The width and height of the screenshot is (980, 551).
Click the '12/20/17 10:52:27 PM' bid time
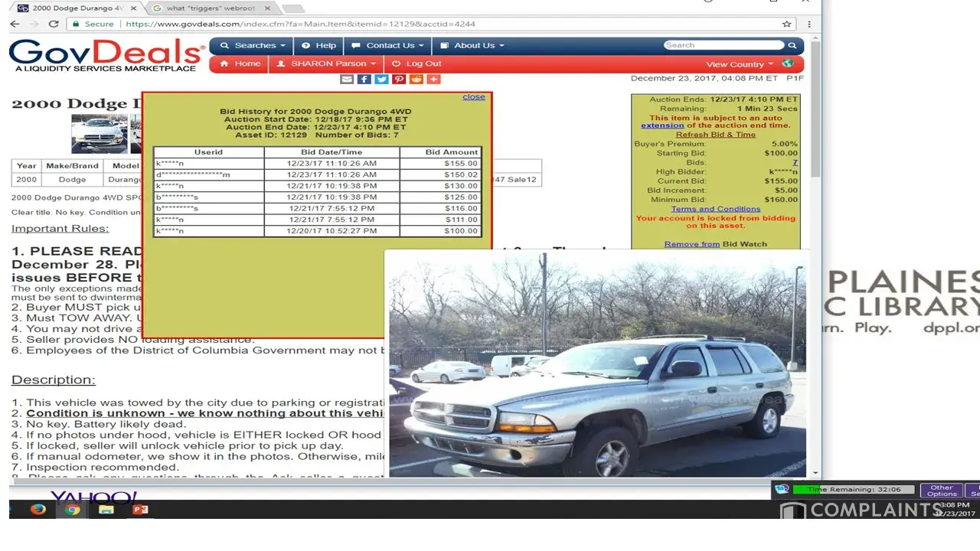coord(332,231)
